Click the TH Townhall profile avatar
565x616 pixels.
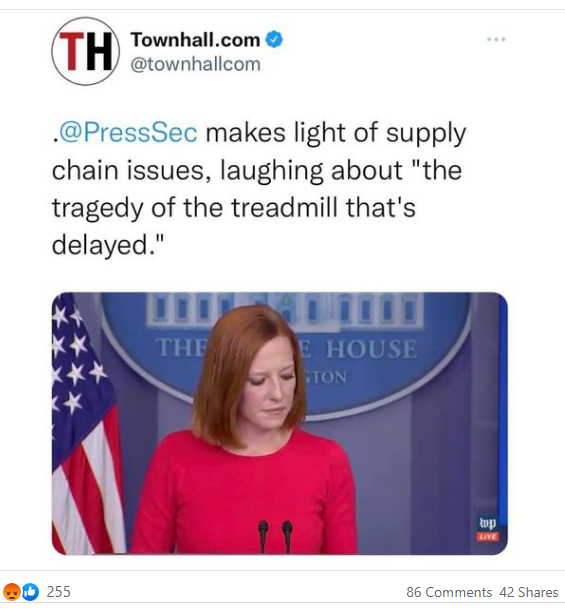point(85,51)
